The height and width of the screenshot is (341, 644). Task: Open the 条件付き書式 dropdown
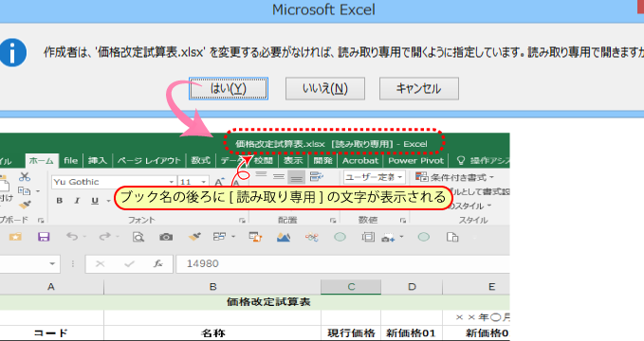(454, 177)
